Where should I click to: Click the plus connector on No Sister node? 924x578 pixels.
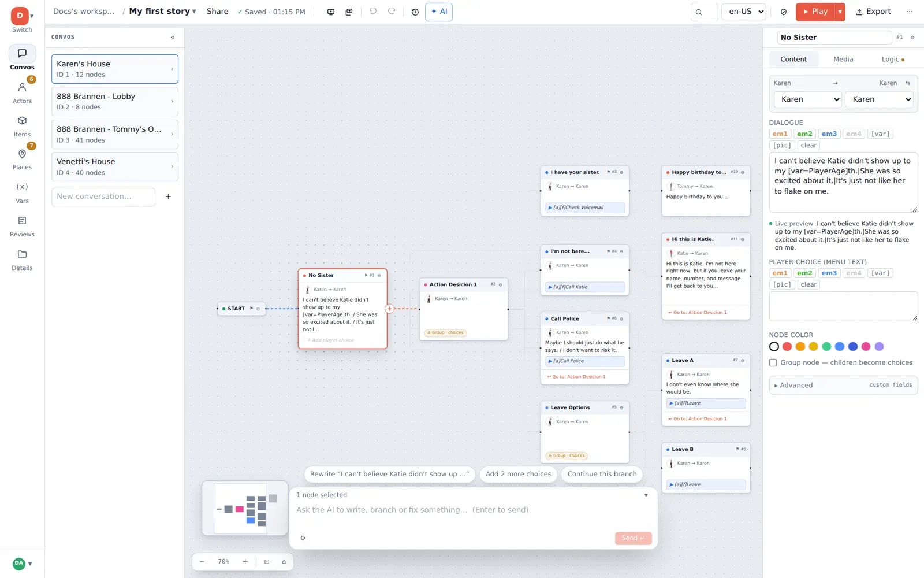point(389,309)
